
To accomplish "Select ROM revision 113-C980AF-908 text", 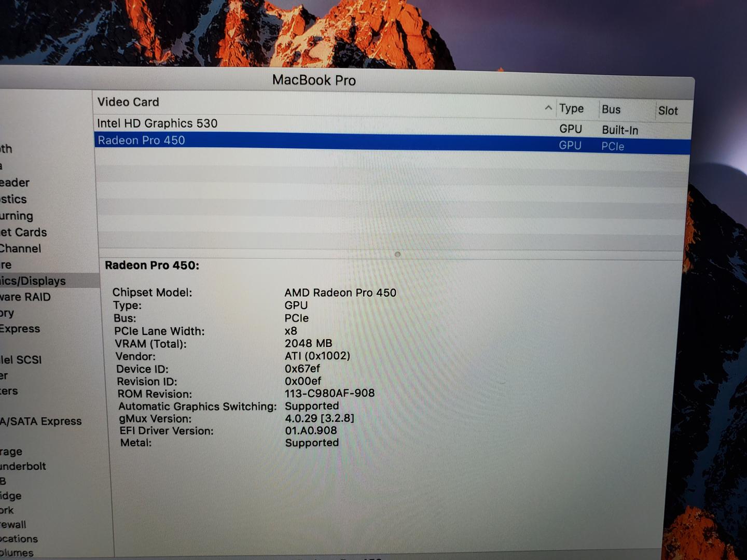I will [x=330, y=393].
